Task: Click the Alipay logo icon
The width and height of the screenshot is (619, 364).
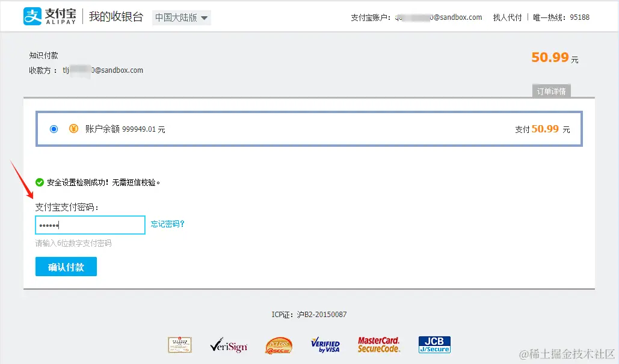Action: pyautogui.click(x=32, y=17)
